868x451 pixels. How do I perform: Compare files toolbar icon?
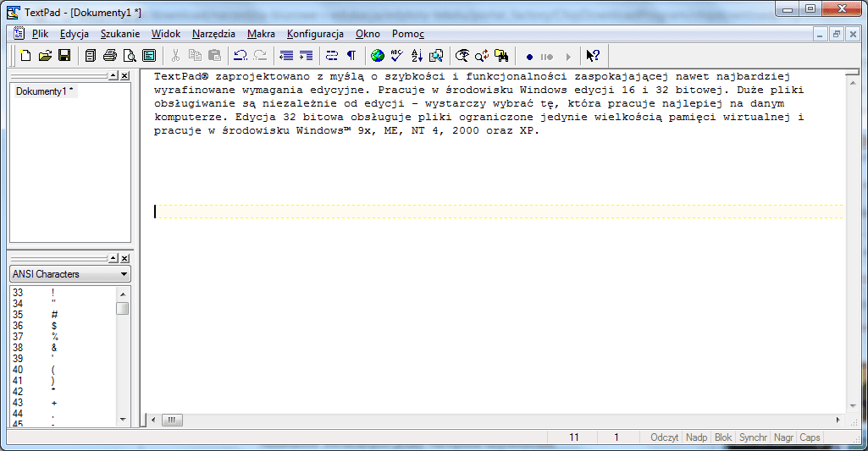pos(436,55)
